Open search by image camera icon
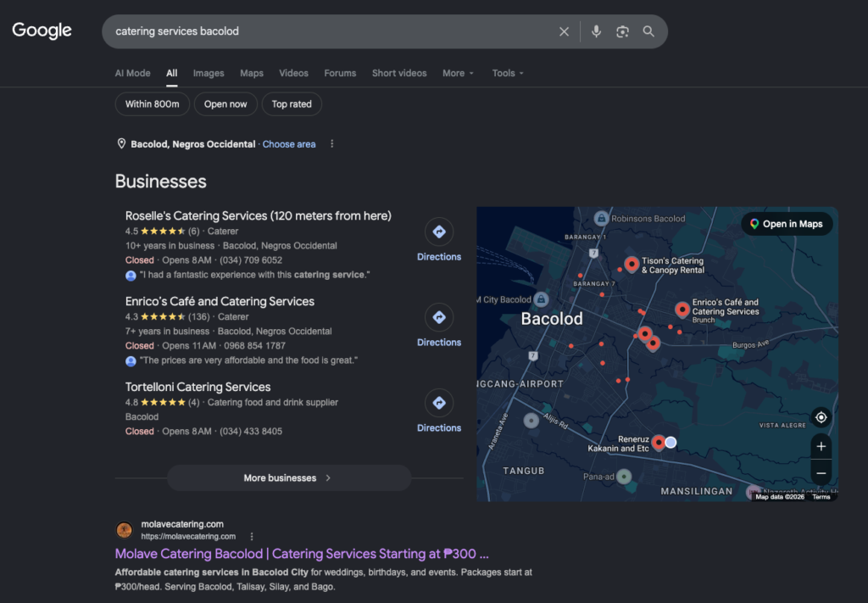 (622, 31)
